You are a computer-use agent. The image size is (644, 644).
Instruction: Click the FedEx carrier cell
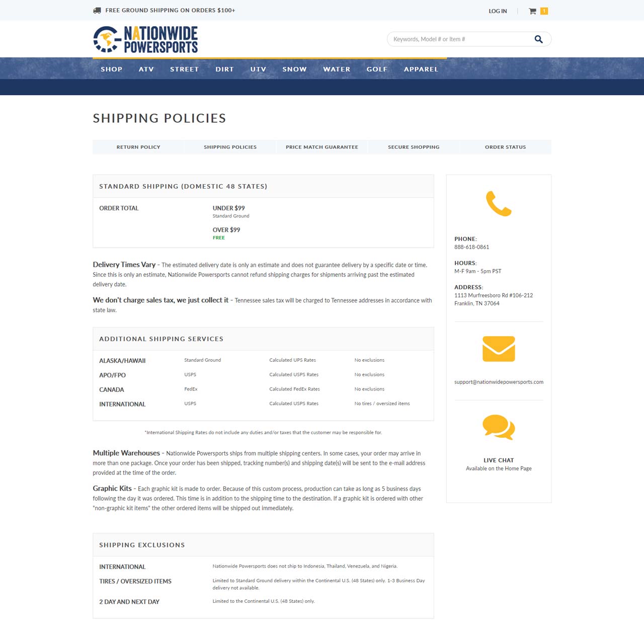pos(191,389)
